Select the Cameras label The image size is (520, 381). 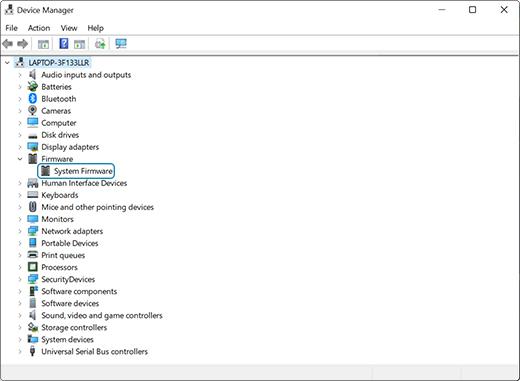(56, 111)
